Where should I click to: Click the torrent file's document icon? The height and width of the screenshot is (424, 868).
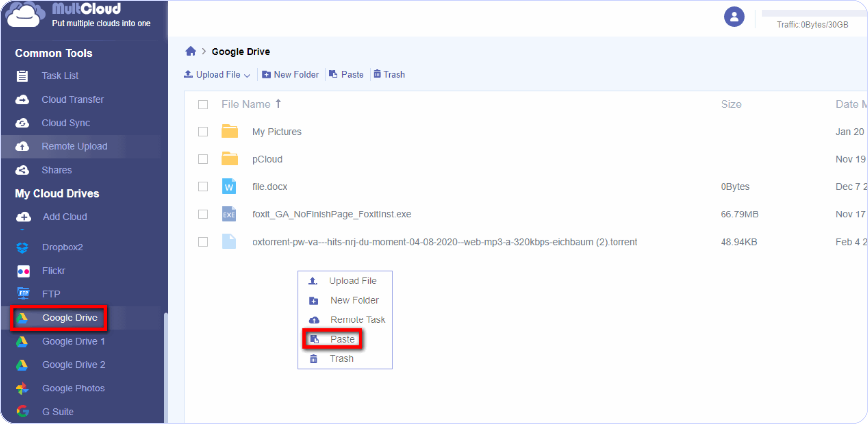[x=229, y=242]
